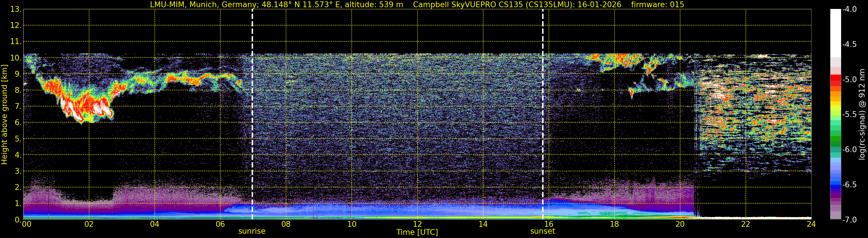This screenshot has height=238, width=868.
Task: Click the "22" time axis tick label
Action: click(746, 224)
